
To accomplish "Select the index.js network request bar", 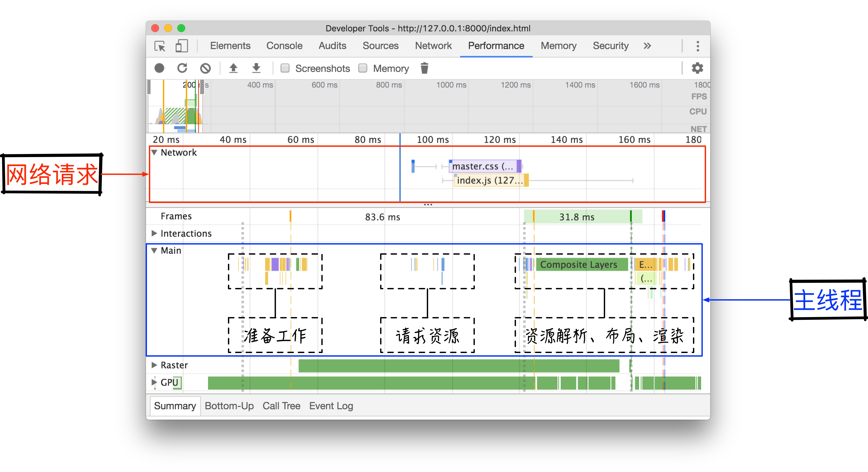I will tap(491, 180).
